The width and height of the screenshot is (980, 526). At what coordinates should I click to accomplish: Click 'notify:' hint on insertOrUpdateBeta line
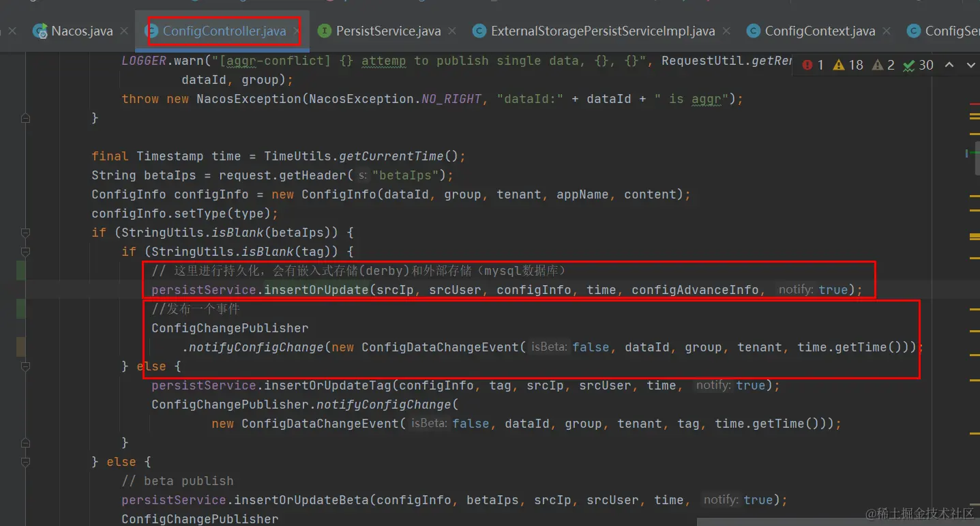[720, 500]
